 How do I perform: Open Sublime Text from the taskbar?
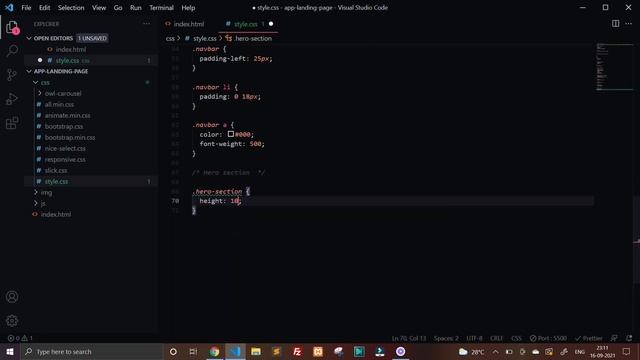click(x=276, y=351)
